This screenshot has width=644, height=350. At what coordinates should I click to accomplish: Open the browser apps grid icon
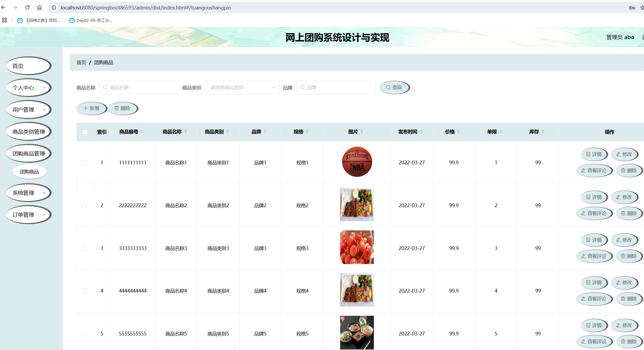(x=4, y=20)
